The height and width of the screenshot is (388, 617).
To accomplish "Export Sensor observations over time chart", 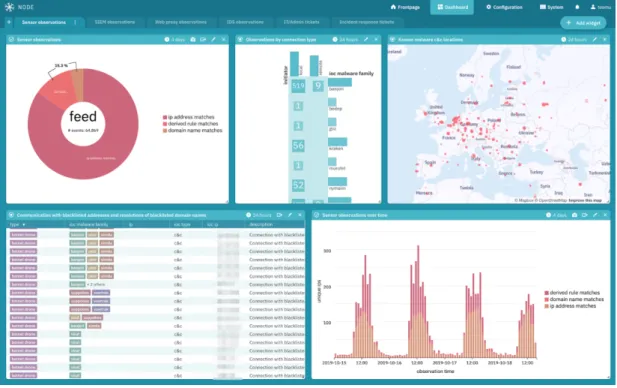I will [x=585, y=215].
